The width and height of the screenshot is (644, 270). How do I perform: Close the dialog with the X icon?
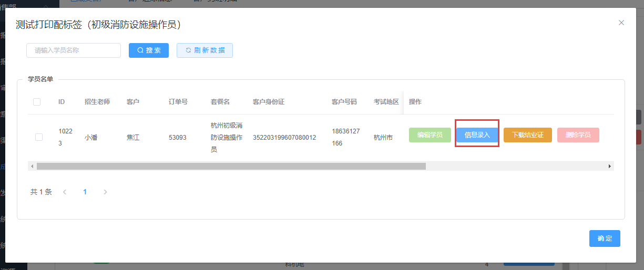621,23
